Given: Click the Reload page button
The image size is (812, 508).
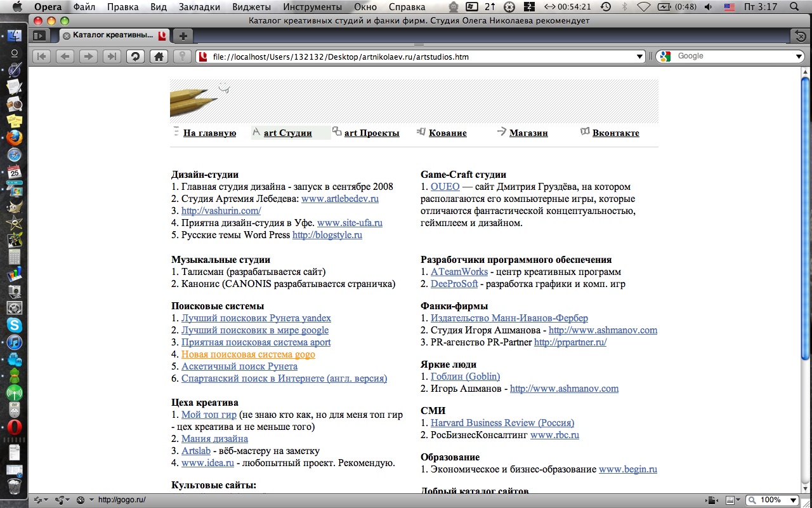Looking at the screenshot, I should [135, 57].
